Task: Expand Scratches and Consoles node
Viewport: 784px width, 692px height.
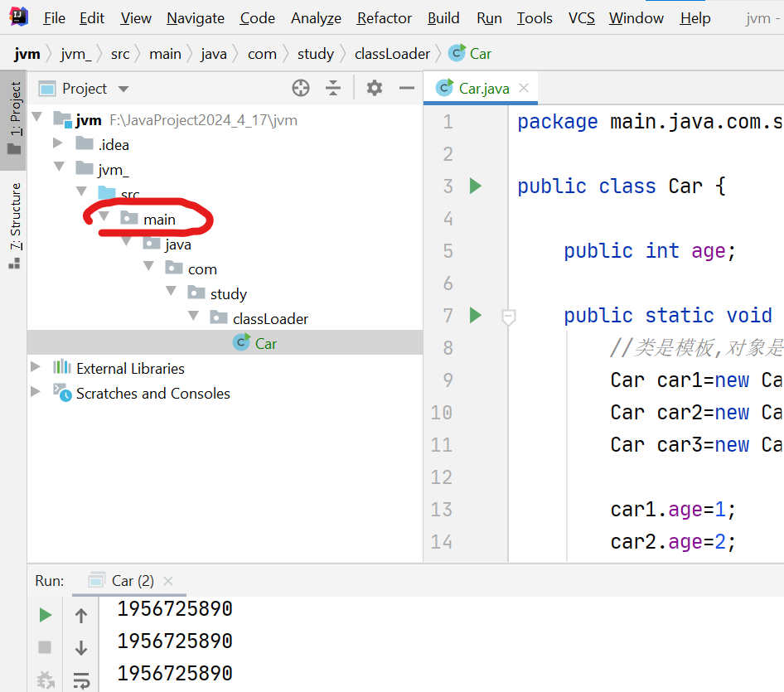Action: coord(36,394)
